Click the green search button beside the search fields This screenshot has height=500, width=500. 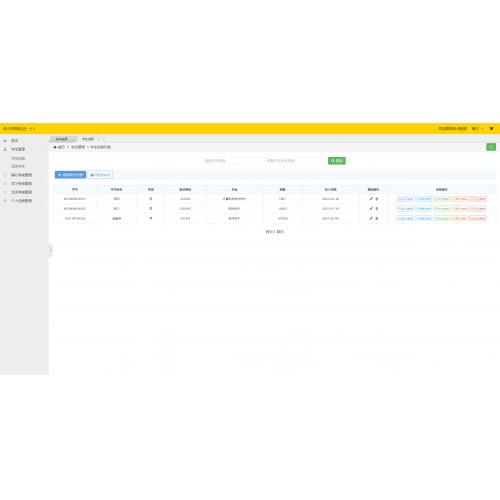[x=337, y=161]
